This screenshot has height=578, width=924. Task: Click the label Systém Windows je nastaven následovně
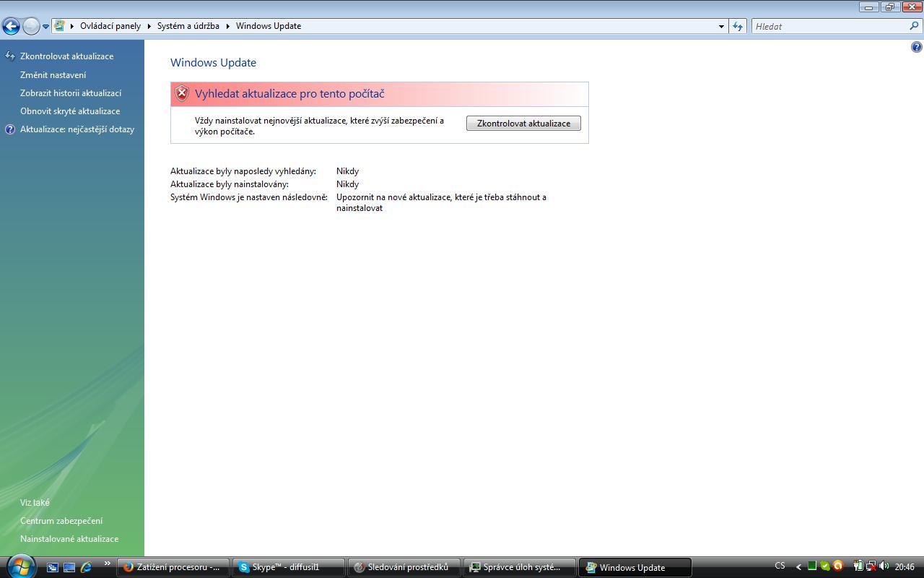tap(249, 197)
